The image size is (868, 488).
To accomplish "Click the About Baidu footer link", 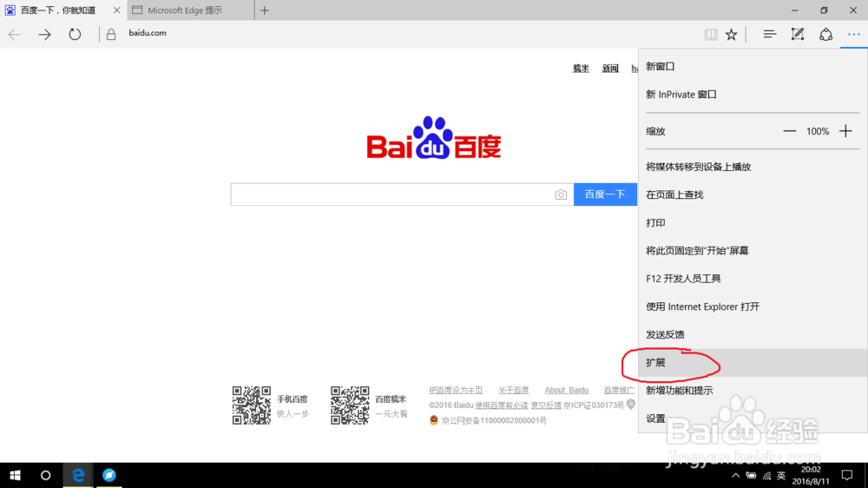I will (566, 390).
